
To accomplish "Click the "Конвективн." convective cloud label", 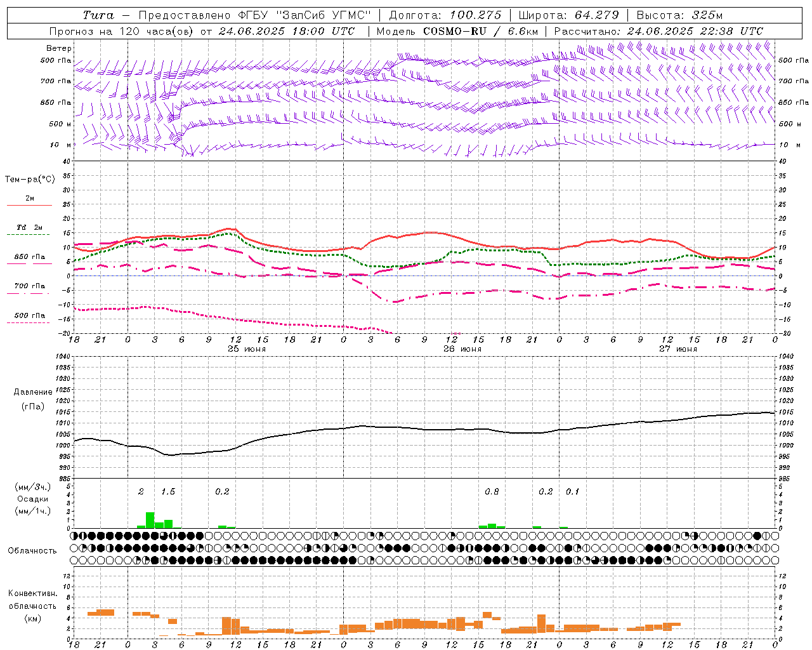I will tap(32, 594).
